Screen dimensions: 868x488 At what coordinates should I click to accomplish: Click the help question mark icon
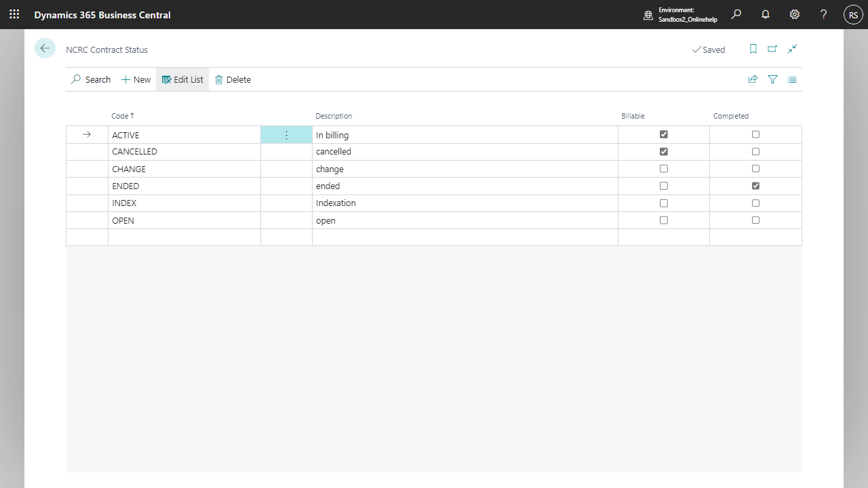[x=824, y=14]
